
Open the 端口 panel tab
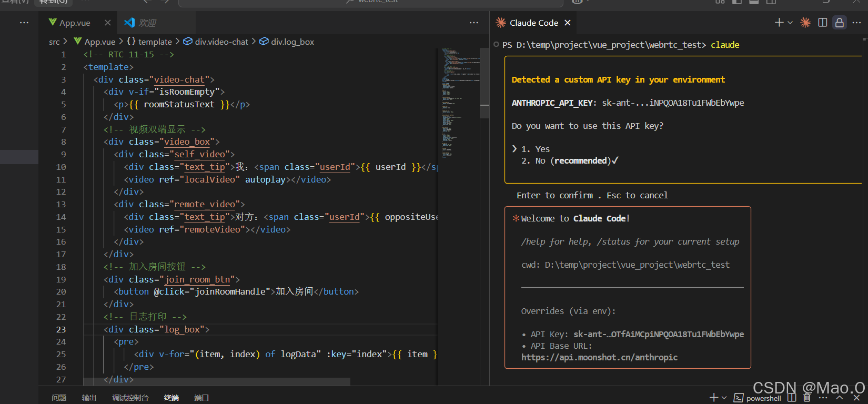click(201, 398)
